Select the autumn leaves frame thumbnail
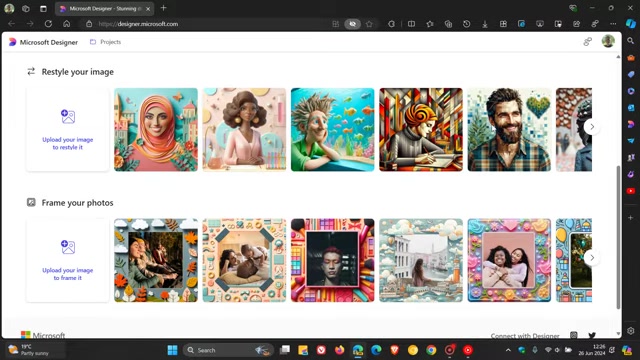This screenshot has height=360, width=640. tap(156, 260)
